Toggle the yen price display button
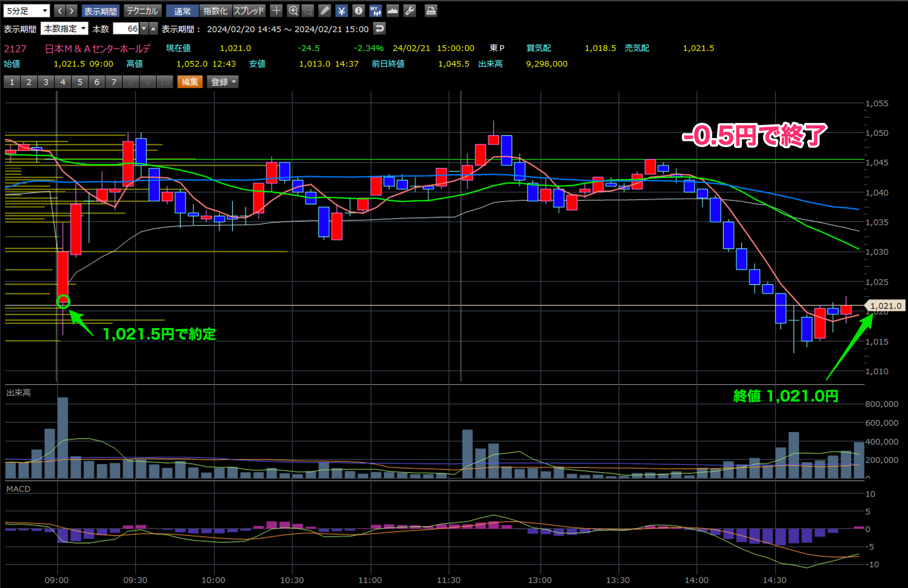Viewport: 908px width, 588px height. [341, 11]
